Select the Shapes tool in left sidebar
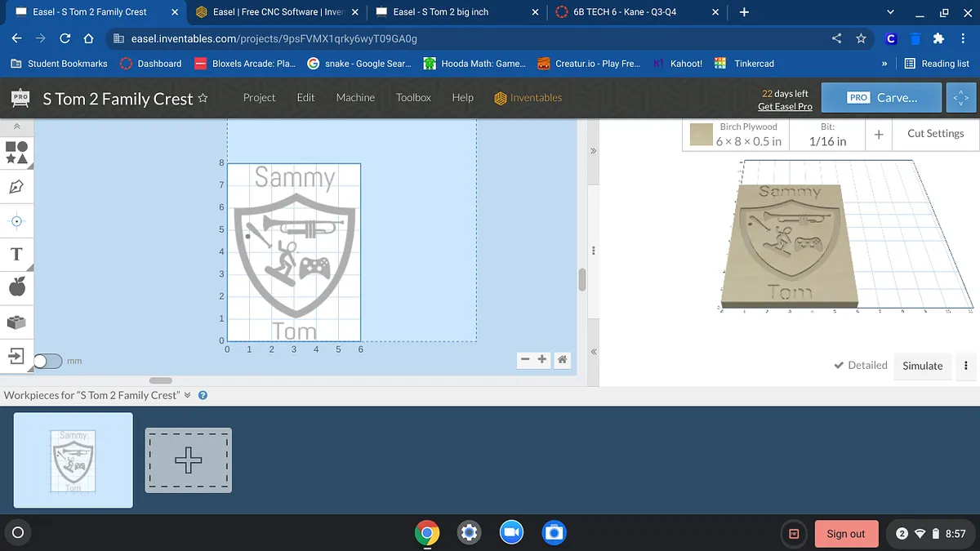This screenshot has width=980, height=551. (16, 152)
